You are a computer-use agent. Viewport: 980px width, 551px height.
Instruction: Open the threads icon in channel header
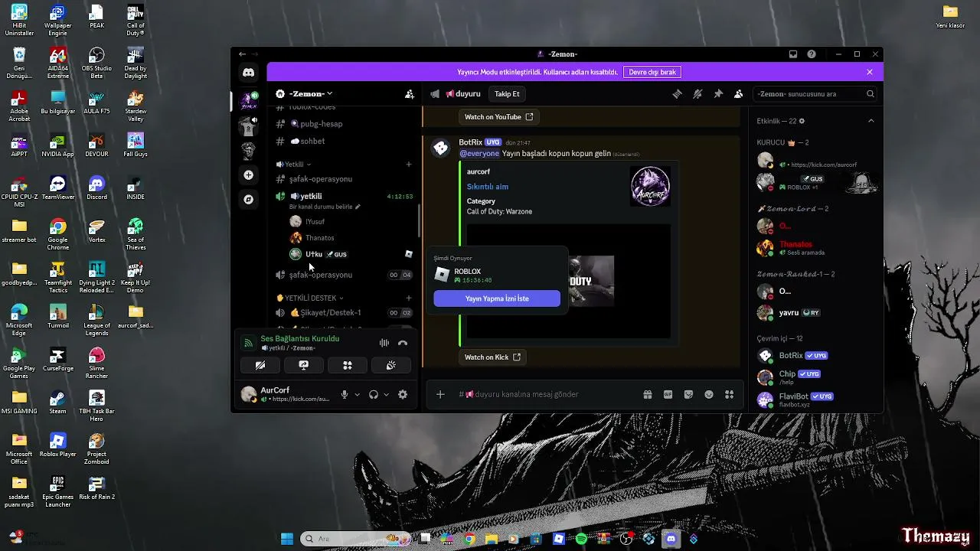677,94
